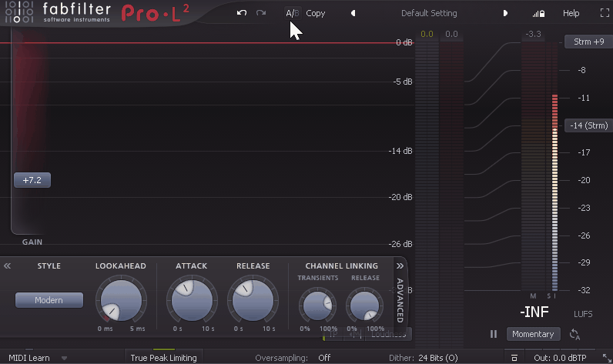Click the compact view icon in bottom bar
613x364 pixels.
pyautogui.click(x=514, y=358)
